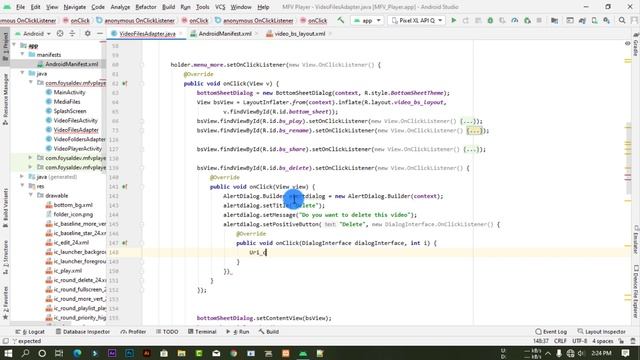Select the VideoFilesAdapter.java tab
Image resolution: width=640 pixels, height=360 pixels.
click(x=147, y=33)
